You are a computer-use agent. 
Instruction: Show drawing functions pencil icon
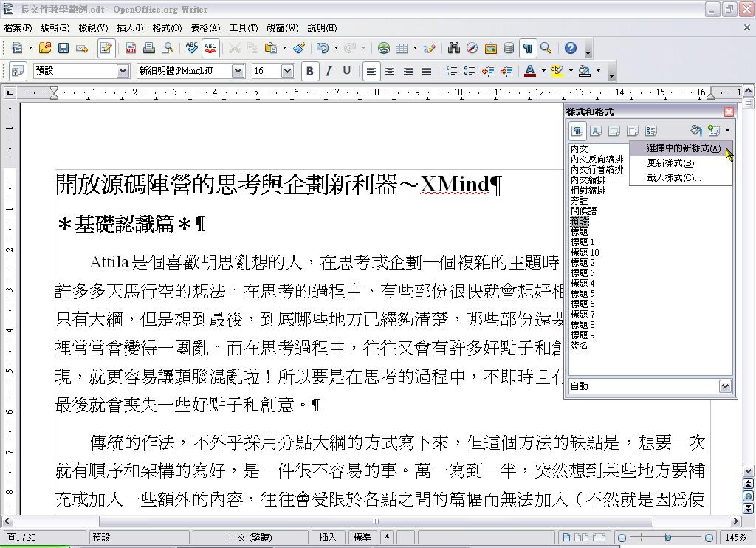tap(429, 48)
